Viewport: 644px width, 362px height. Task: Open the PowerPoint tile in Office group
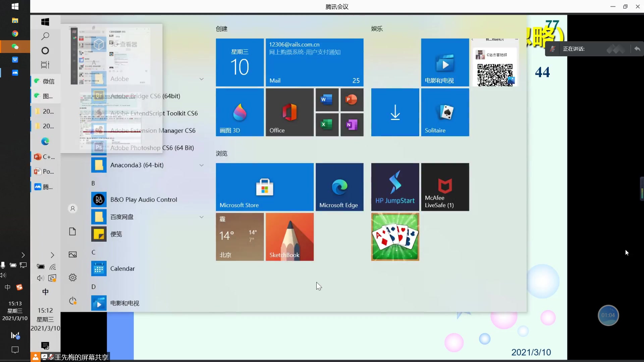point(352,100)
